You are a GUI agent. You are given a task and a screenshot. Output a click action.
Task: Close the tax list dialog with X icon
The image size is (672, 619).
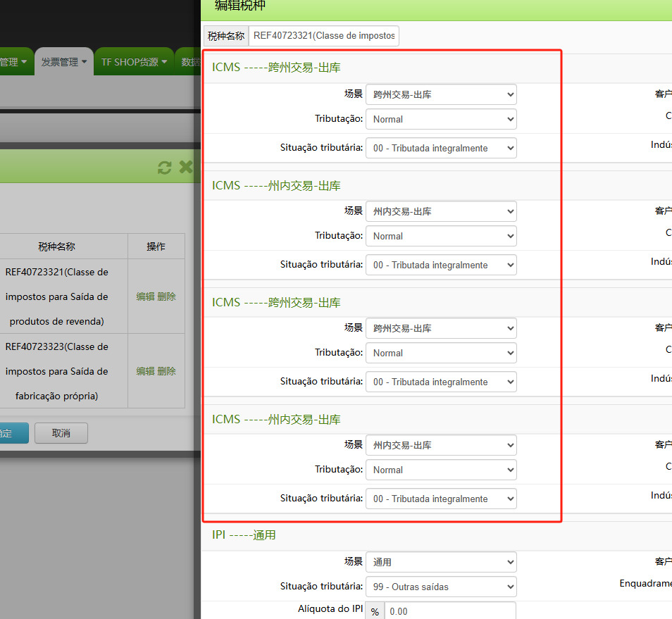(185, 167)
